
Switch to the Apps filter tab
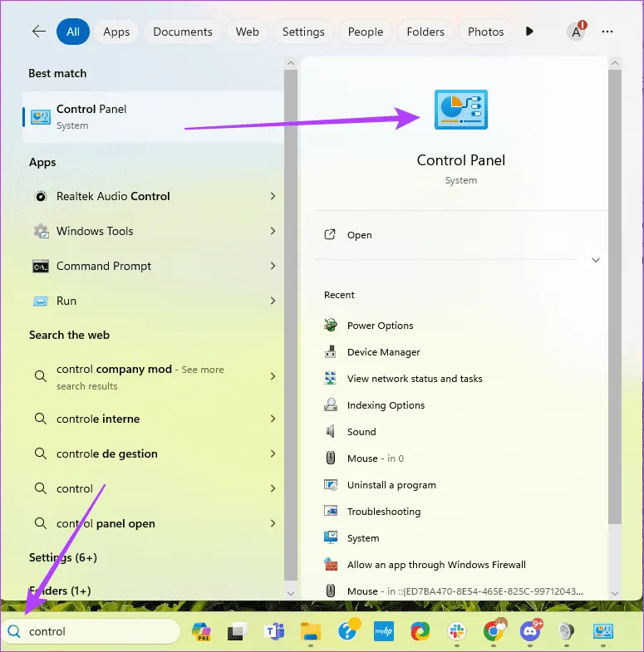(116, 32)
